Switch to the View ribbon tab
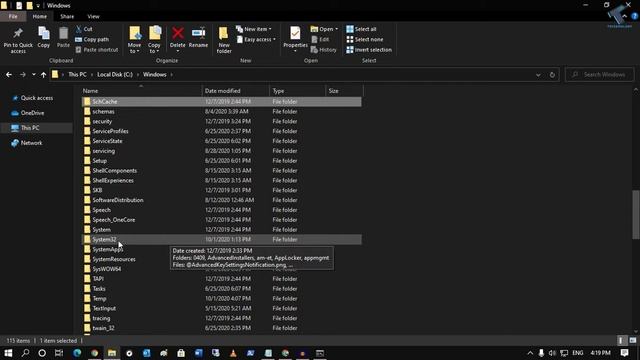640x360 pixels. [x=93, y=16]
